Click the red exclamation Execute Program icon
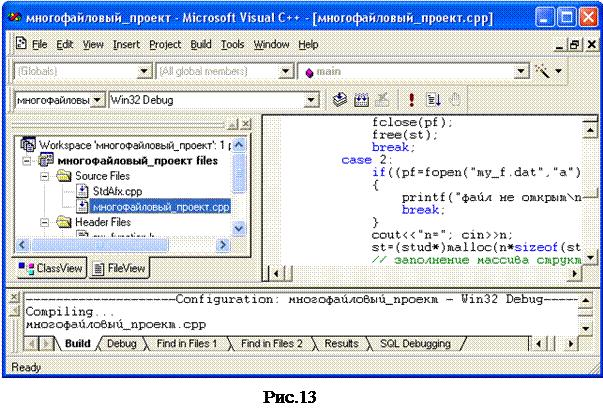The image size is (603, 413). [411, 100]
